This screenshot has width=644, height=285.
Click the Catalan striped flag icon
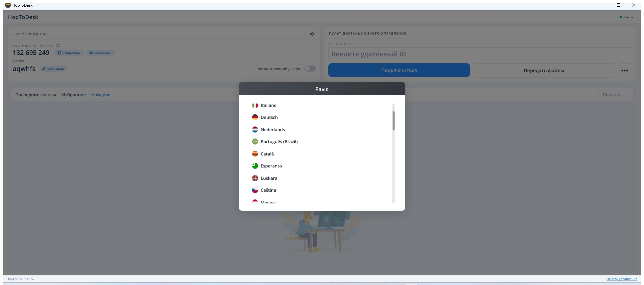tap(255, 154)
